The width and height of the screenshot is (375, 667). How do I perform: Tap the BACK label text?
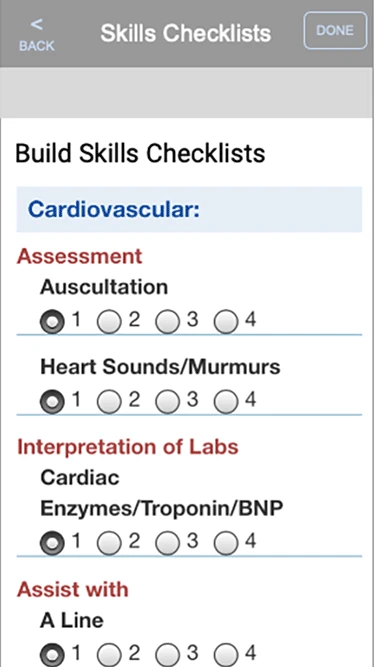point(37,46)
